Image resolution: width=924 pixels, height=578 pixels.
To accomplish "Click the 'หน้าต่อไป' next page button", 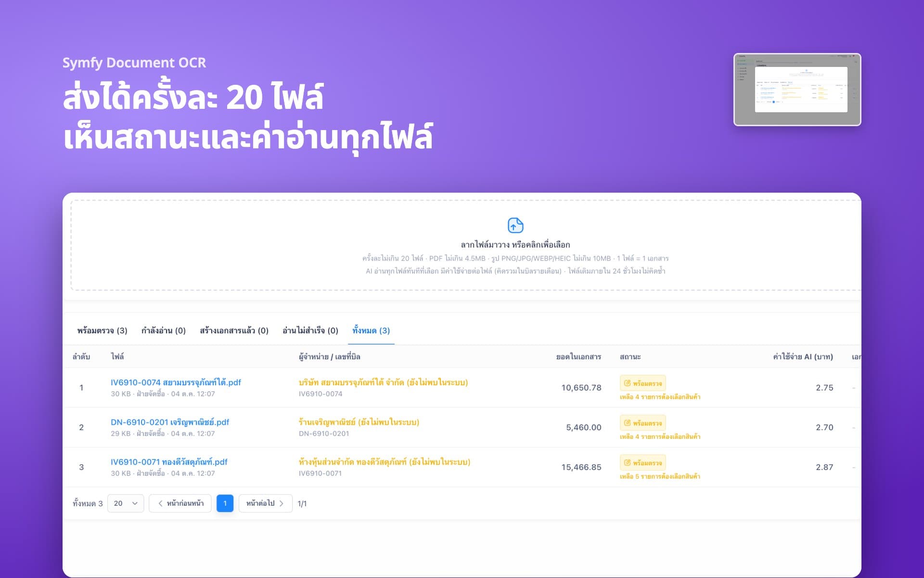I will point(265,503).
